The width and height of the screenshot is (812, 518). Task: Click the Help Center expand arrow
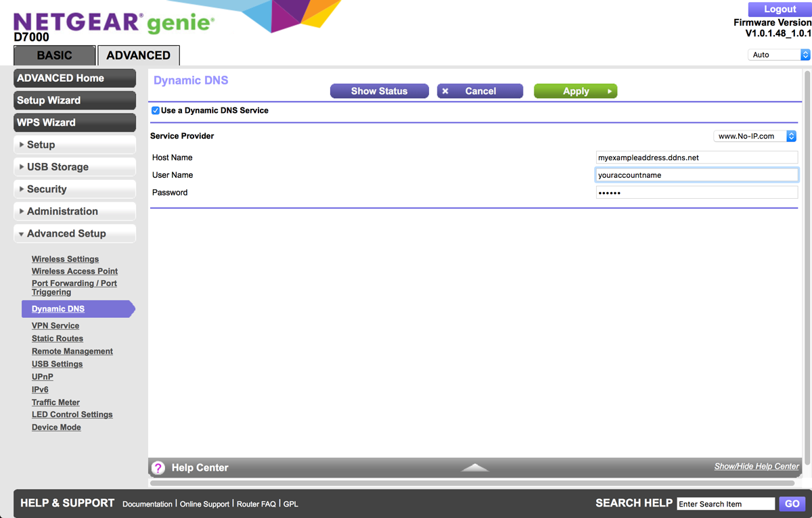coord(475,467)
